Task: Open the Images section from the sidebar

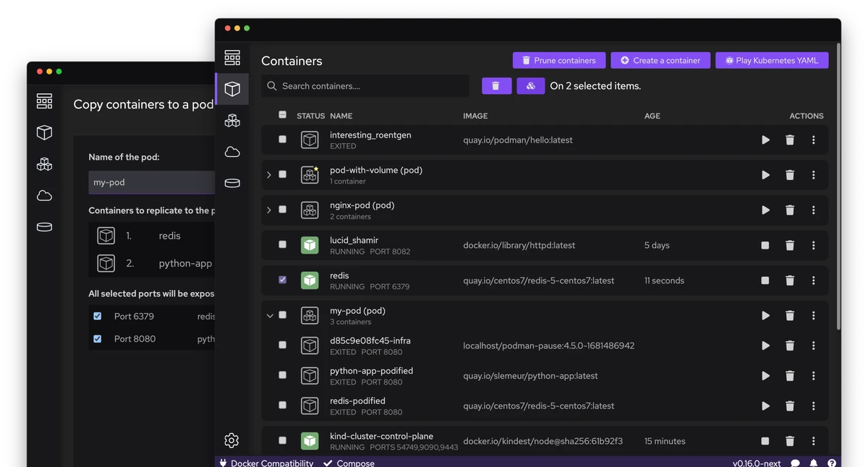Action: [x=232, y=152]
